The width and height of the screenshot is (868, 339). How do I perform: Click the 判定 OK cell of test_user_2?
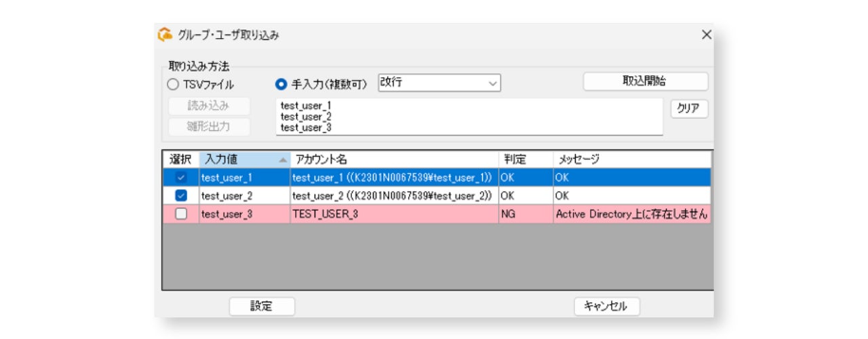point(526,195)
